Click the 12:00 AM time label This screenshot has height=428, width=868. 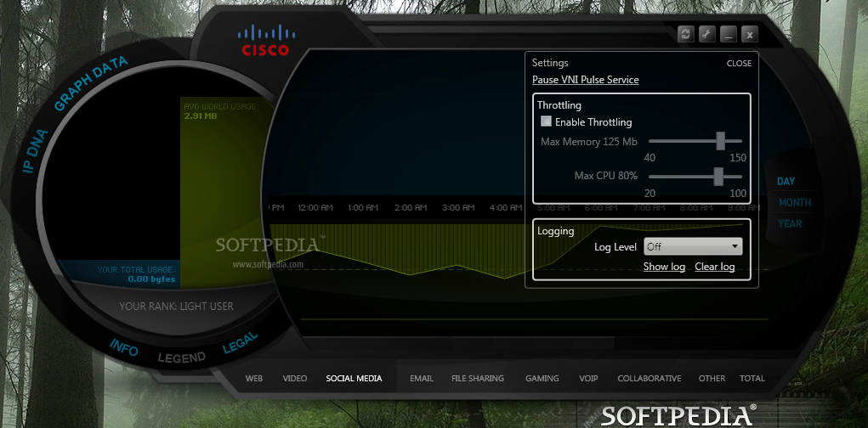coord(315,208)
